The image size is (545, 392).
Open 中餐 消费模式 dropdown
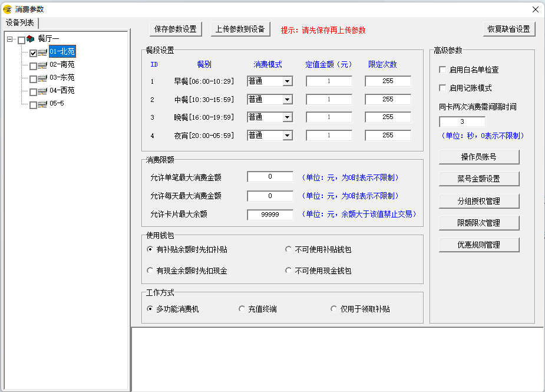tap(287, 100)
